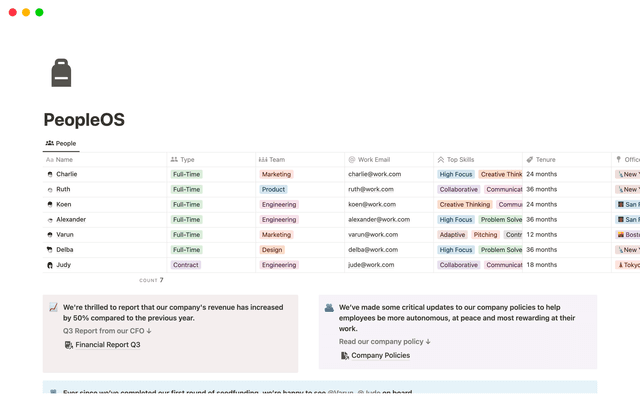Click the Contract tag in Judy's row
The height and width of the screenshot is (400, 640).
185,265
